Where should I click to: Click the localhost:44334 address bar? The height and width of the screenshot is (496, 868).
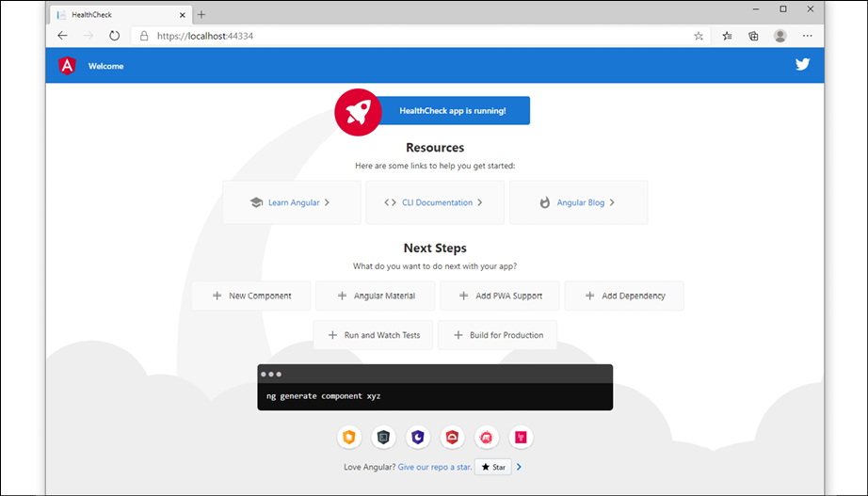421,36
